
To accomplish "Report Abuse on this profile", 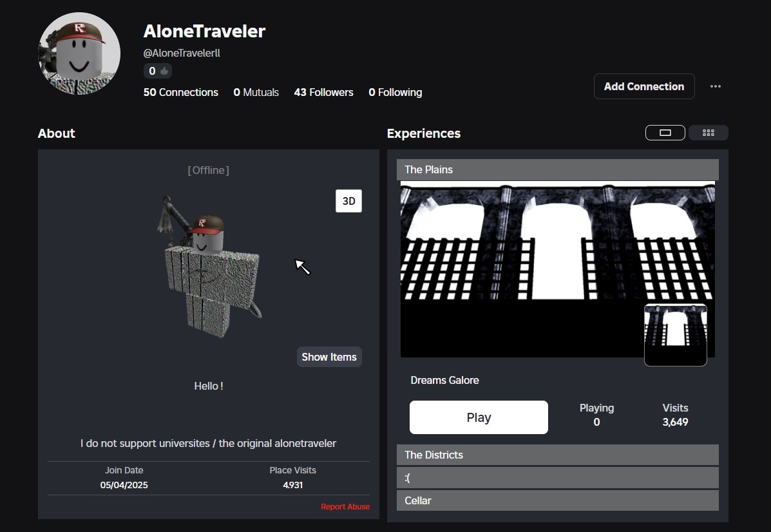I will coord(345,506).
